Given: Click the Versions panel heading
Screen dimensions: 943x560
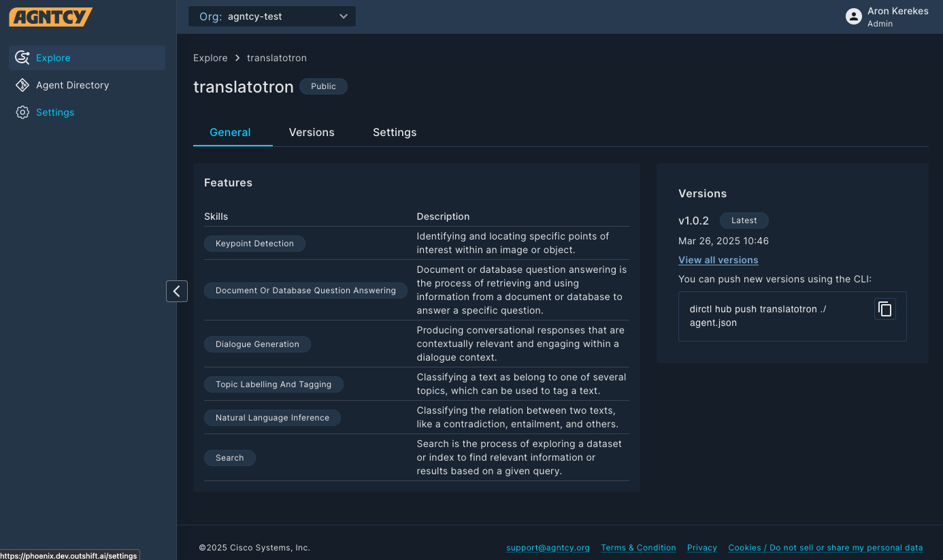Looking at the screenshot, I should (702, 193).
